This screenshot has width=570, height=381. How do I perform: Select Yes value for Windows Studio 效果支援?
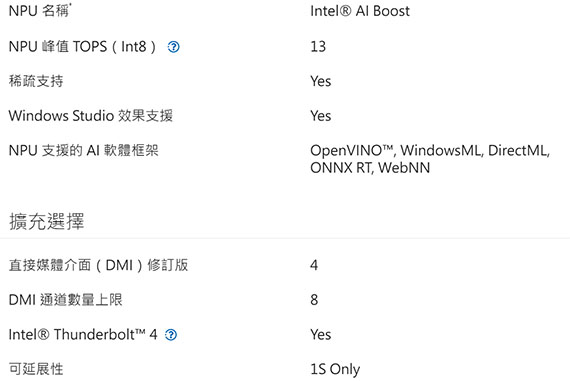coord(321,116)
